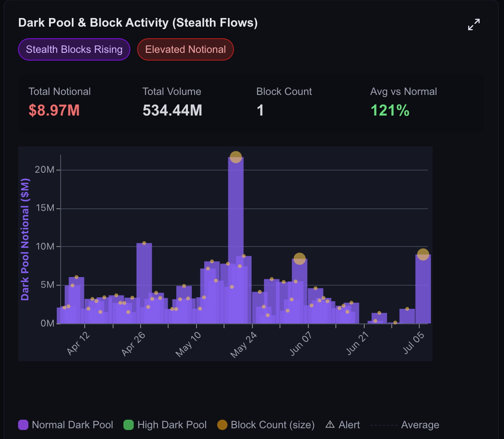Screen dimensions: 504x439
Task: Click the Elevated Notional badge
Action: click(x=185, y=49)
